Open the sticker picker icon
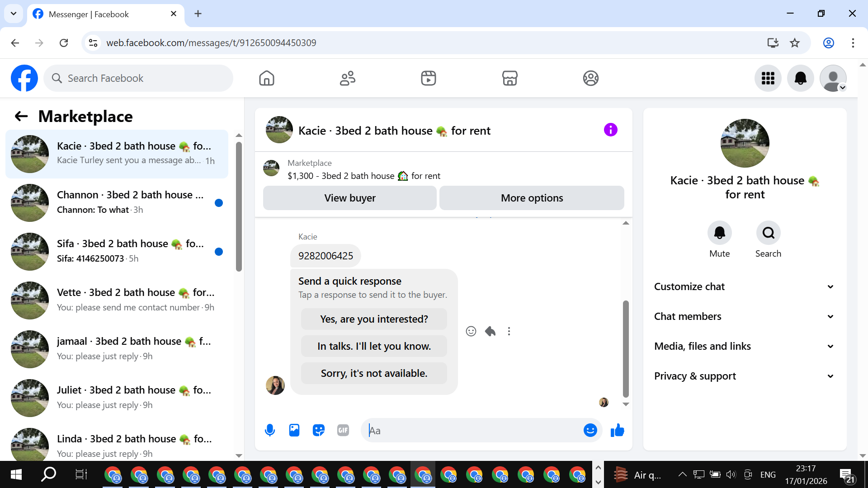 319,430
